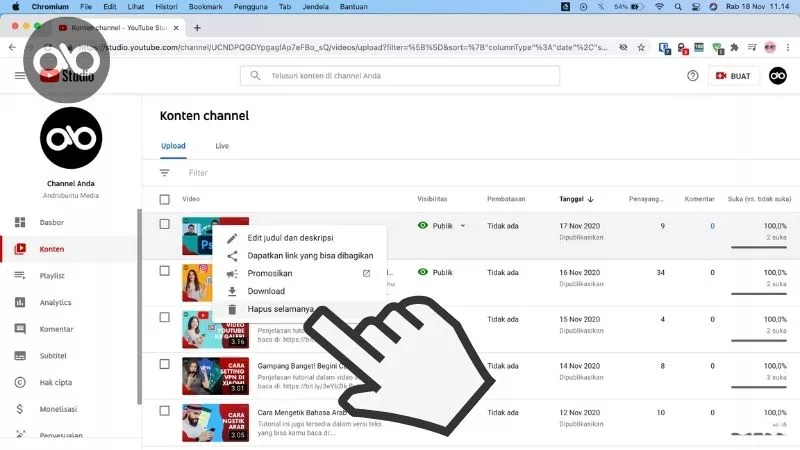Click the browser back arrow

click(12, 47)
